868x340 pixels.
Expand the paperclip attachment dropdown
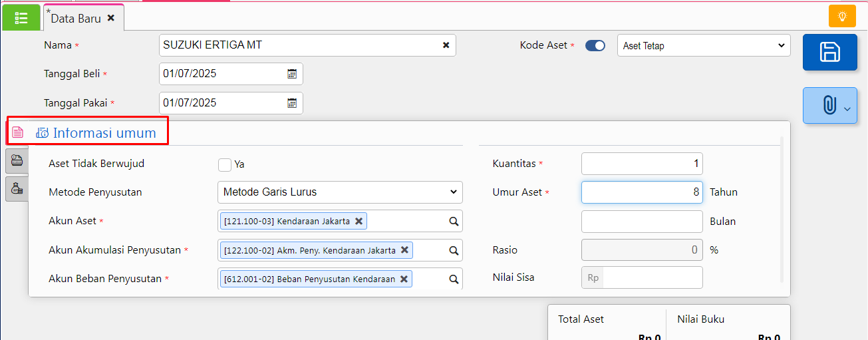click(829, 105)
